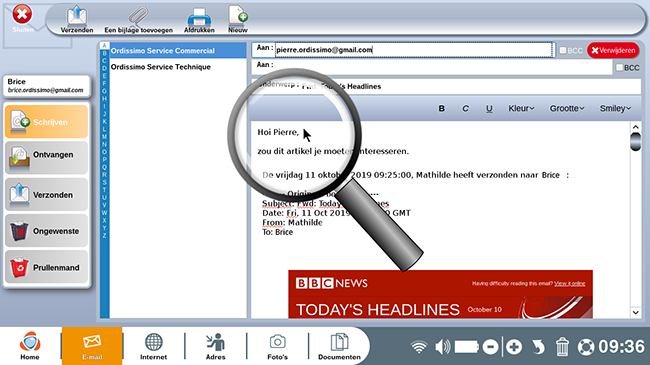Click the message scrollbar up arrow
This screenshot has width=650, height=365.
coord(635,127)
